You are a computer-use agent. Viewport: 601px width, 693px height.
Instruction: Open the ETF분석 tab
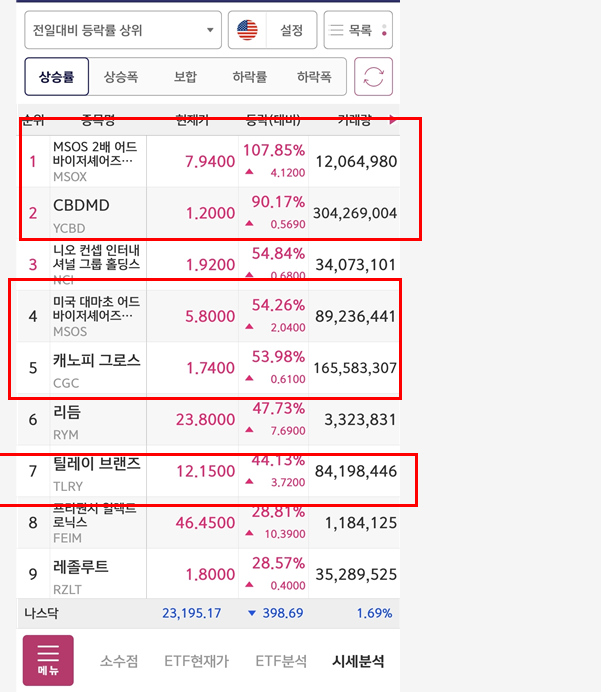tap(281, 661)
